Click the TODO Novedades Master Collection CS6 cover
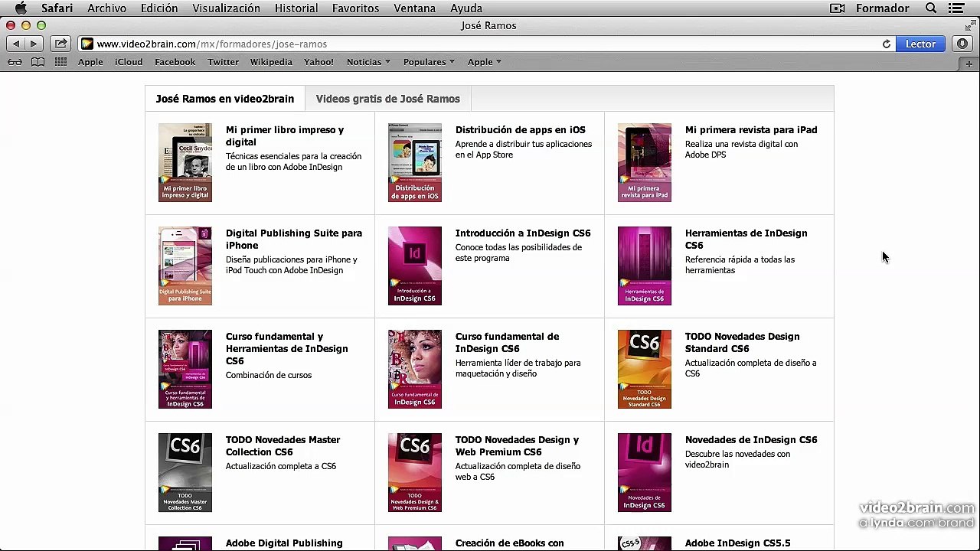The height and width of the screenshot is (551, 980). coord(185,473)
